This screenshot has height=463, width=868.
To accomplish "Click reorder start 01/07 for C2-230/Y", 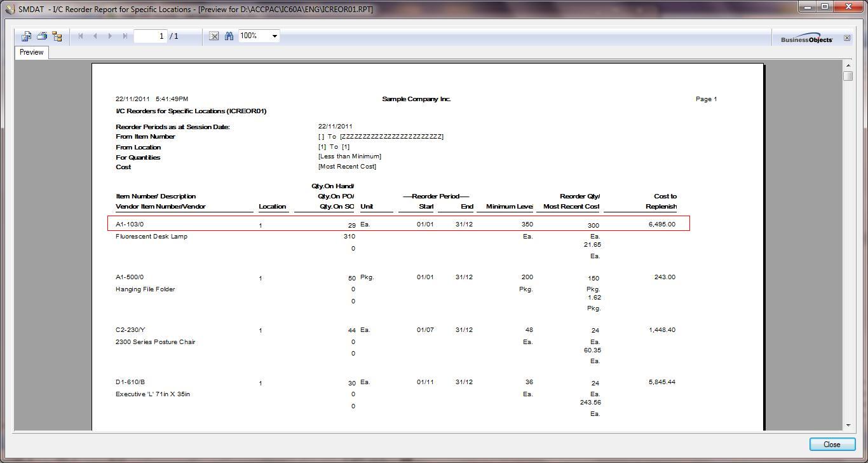I will [x=425, y=330].
